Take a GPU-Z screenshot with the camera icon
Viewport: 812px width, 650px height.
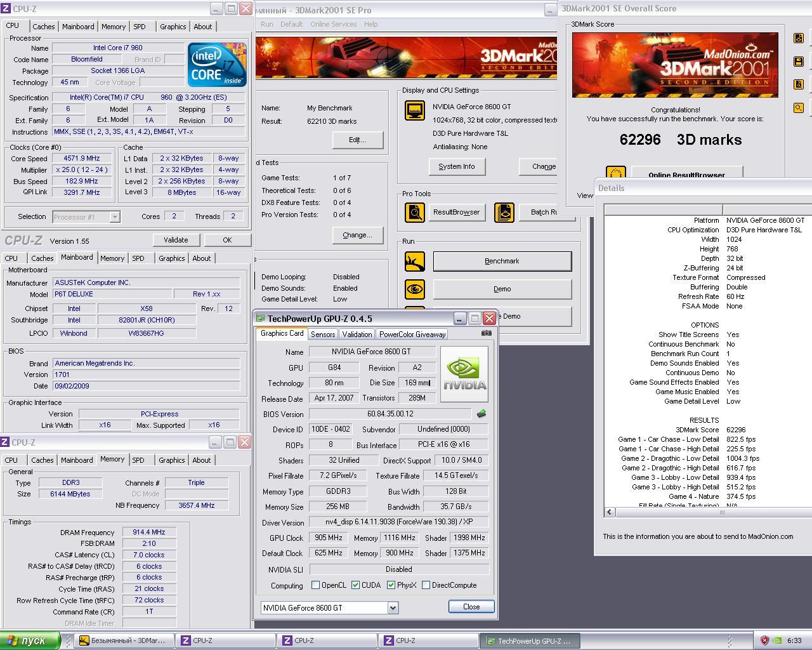(486, 333)
